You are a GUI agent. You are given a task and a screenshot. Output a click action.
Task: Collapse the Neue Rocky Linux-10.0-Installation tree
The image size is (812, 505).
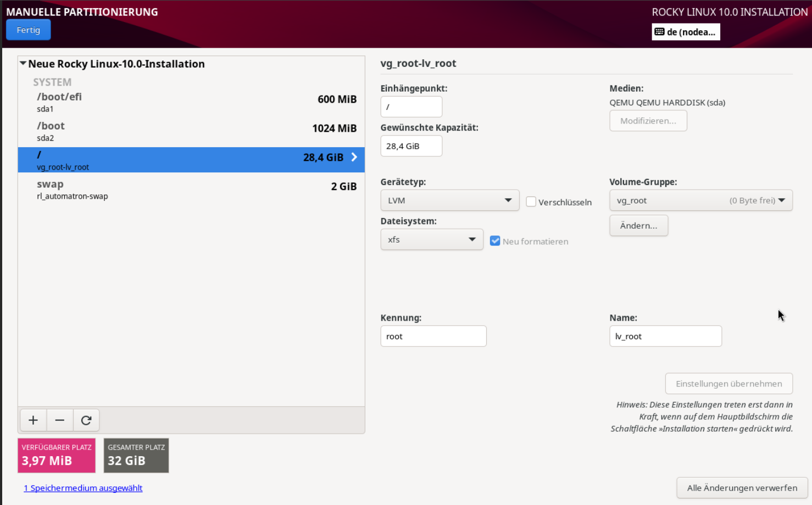(x=23, y=64)
